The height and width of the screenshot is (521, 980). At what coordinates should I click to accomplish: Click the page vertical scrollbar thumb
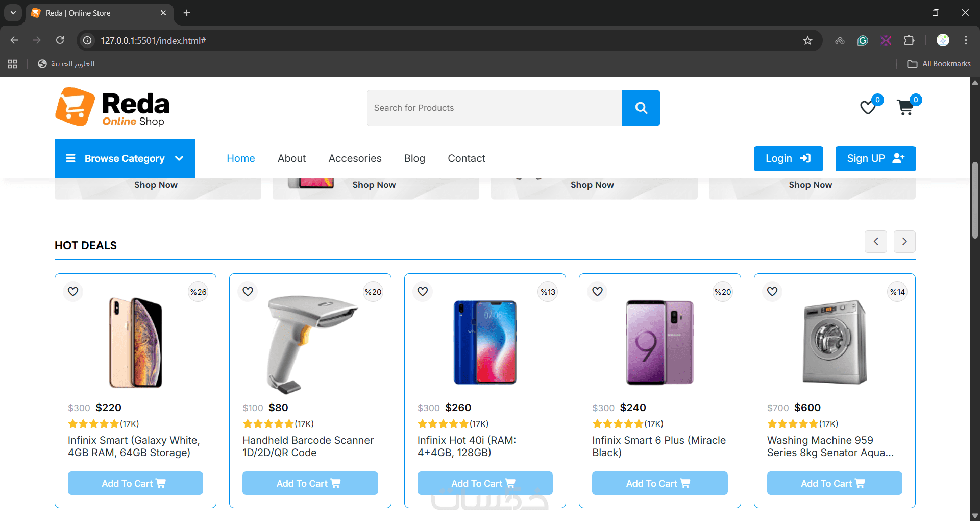tap(975, 199)
